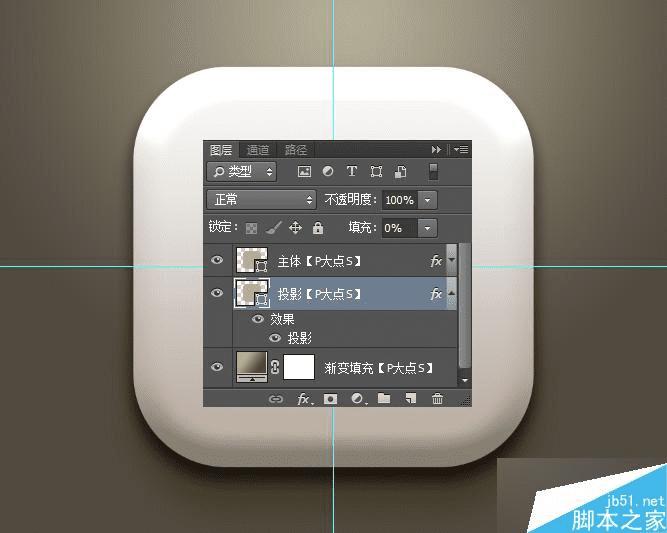Click scrollbar down arrow in layers panel

465,380
